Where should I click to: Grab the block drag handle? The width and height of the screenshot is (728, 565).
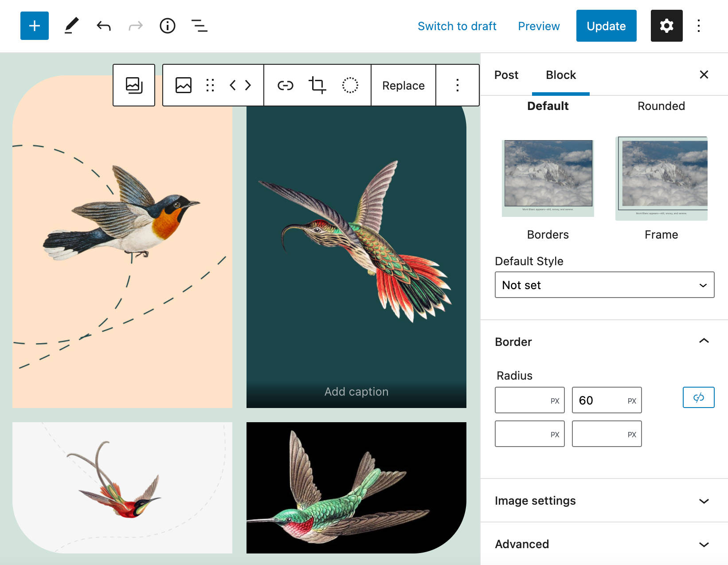210,85
